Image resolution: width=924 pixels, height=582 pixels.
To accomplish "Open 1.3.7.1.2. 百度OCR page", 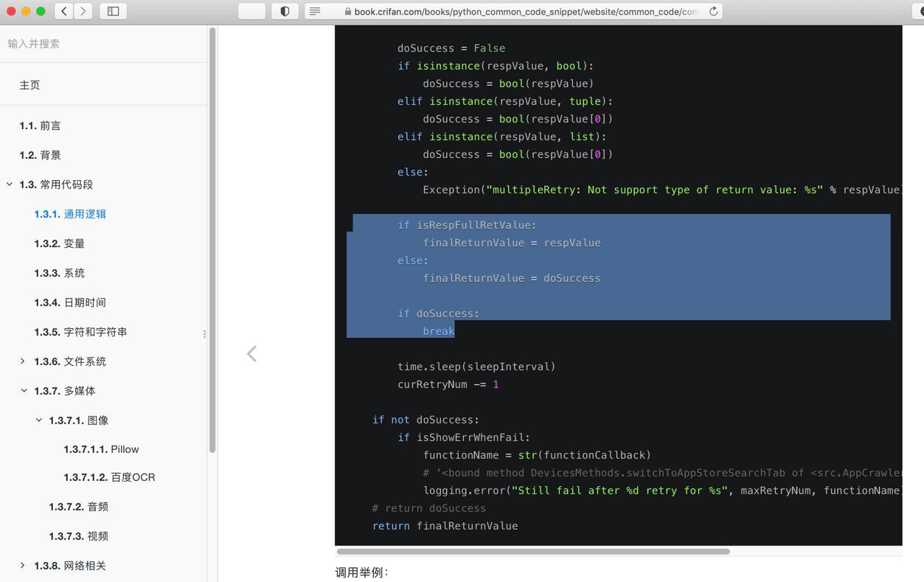I will pos(110,477).
